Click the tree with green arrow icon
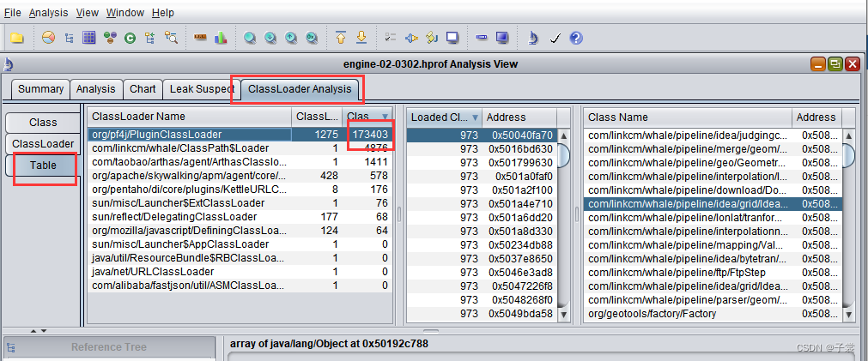Screen dimensions: 868x361 coord(150,38)
